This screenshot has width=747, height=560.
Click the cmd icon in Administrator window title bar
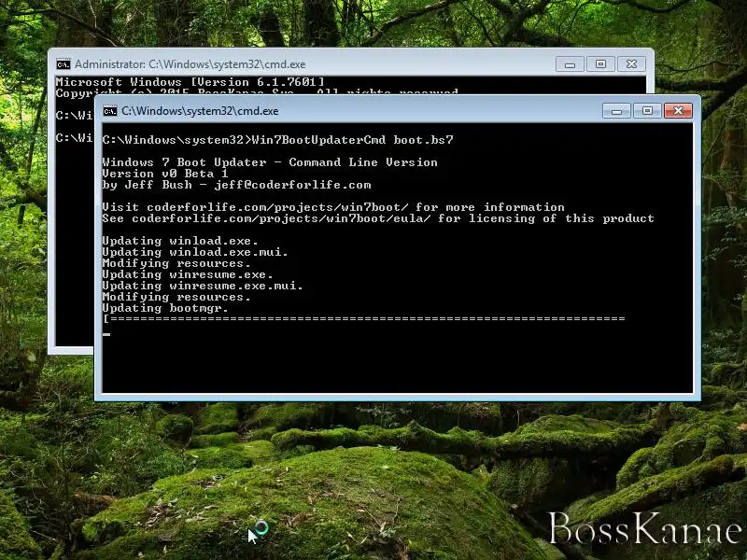tap(63, 64)
